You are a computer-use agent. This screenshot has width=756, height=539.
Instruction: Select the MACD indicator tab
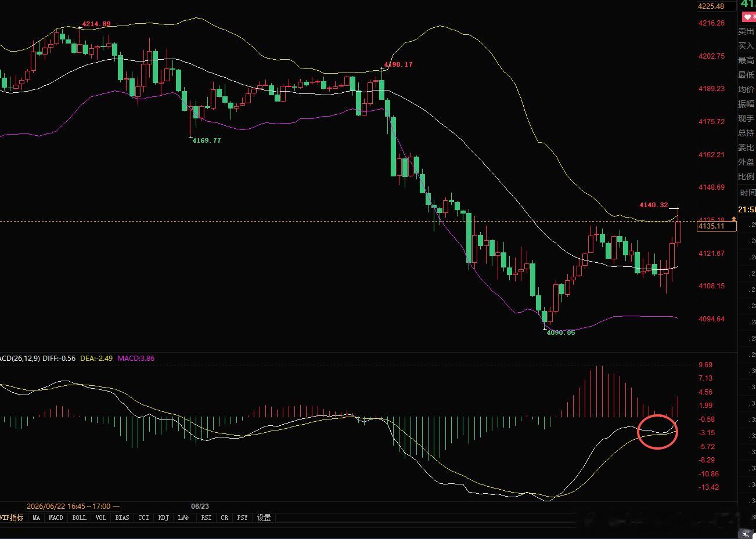click(56, 518)
